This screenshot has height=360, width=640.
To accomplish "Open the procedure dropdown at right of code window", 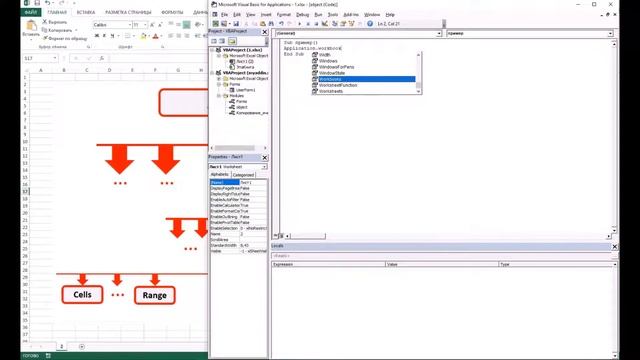I will tap(610, 33).
